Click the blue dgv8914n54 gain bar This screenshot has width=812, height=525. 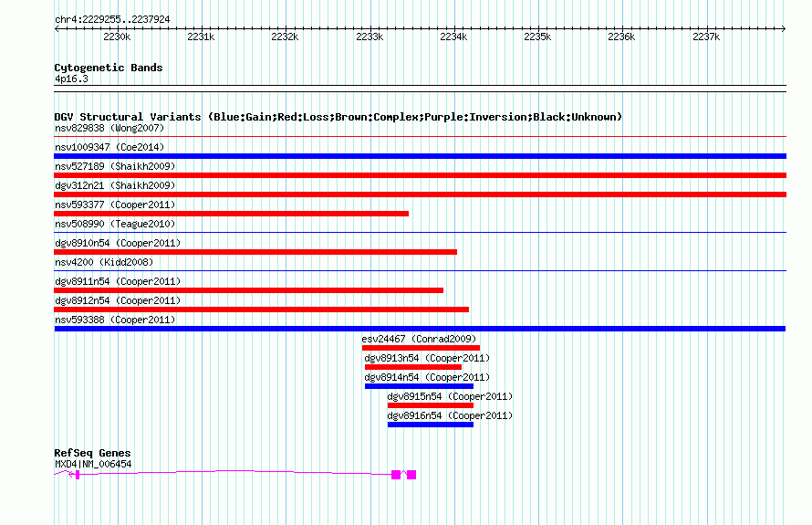tap(419, 386)
